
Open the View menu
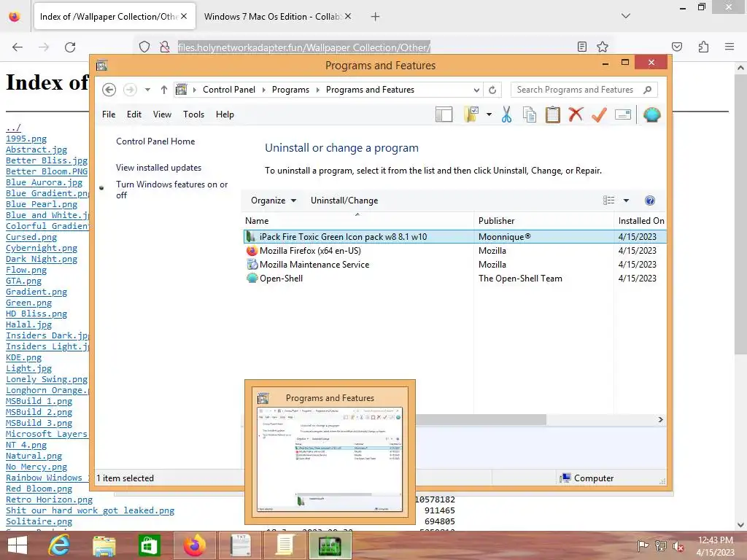tap(162, 114)
